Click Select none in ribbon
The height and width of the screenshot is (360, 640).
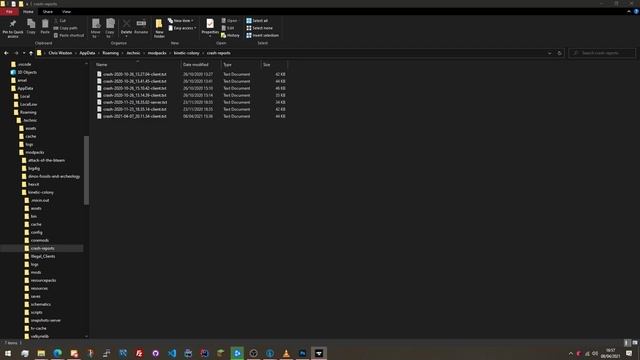[x=259, y=28]
